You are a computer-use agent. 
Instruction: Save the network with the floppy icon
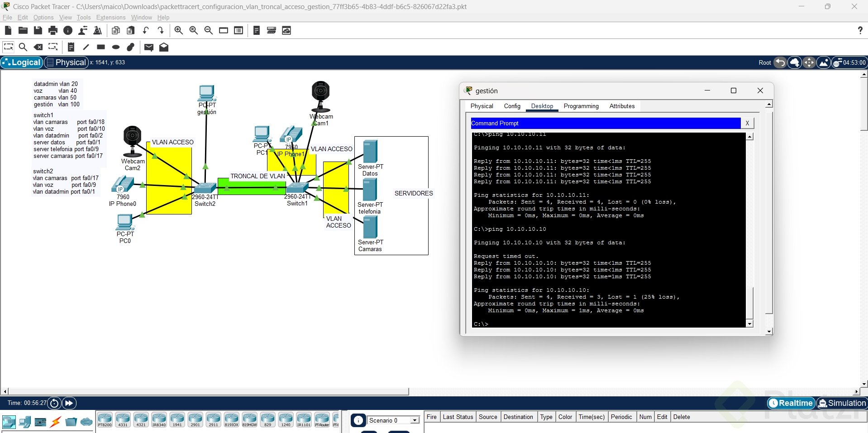pos(38,30)
